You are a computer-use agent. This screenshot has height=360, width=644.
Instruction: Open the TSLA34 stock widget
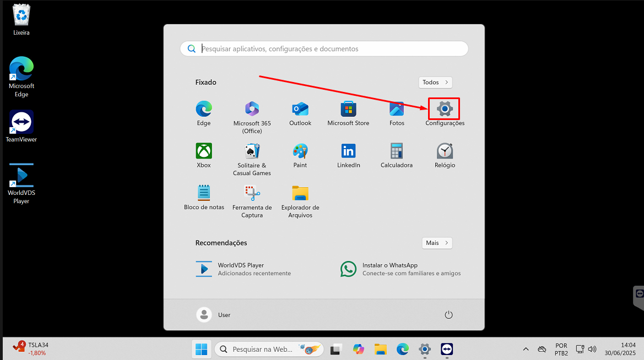pos(30,349)
